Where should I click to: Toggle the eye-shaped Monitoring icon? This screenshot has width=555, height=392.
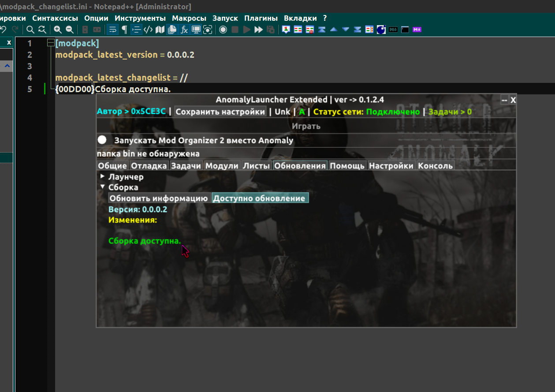click(207, 30)
